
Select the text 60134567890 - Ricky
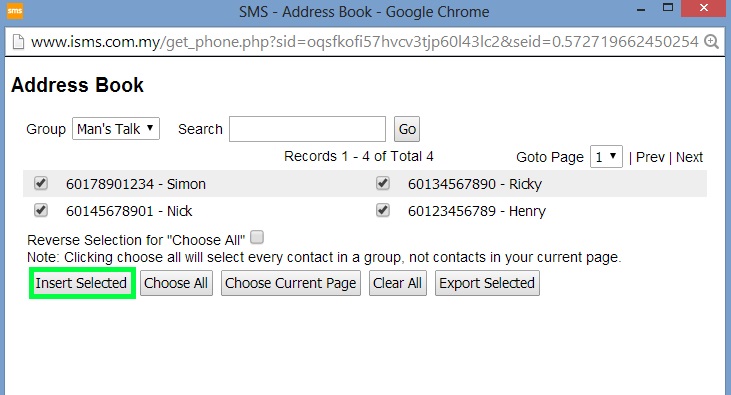(x=475, y=184)
